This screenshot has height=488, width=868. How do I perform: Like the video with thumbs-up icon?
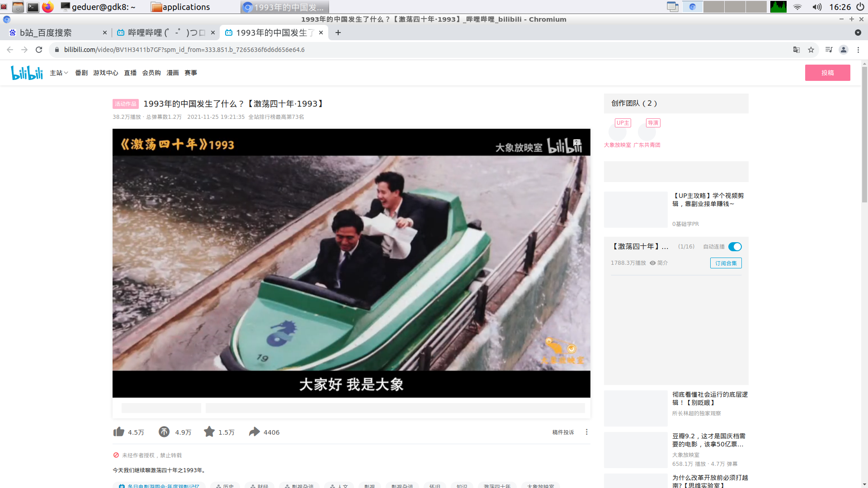click(x=119, y=432)
